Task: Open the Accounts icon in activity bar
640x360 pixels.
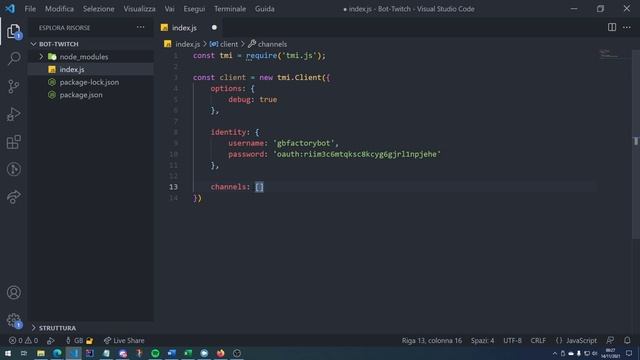Action: (13, 292)
